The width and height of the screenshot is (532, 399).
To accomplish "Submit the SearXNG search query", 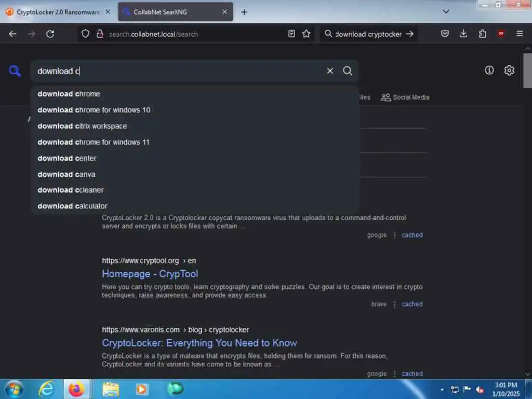I will (348, 71).
